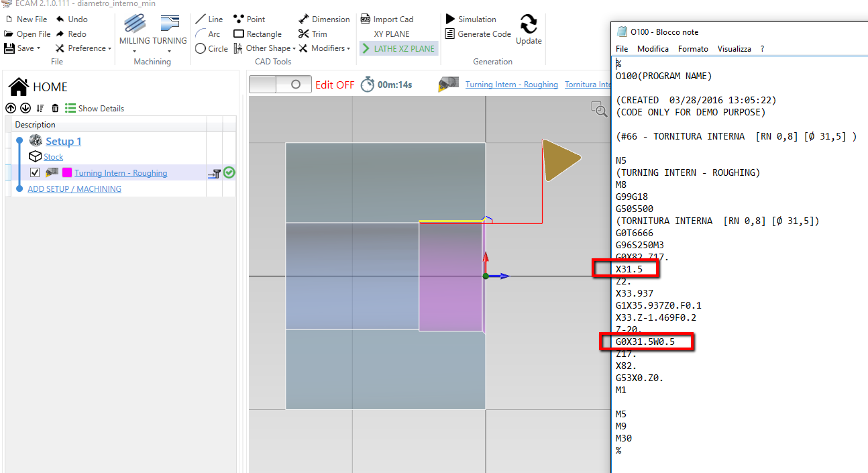Open Notepad's Visualizza menu
Image resolution: width=868 pixels, height=473 pixels.
tap(734, 49)
